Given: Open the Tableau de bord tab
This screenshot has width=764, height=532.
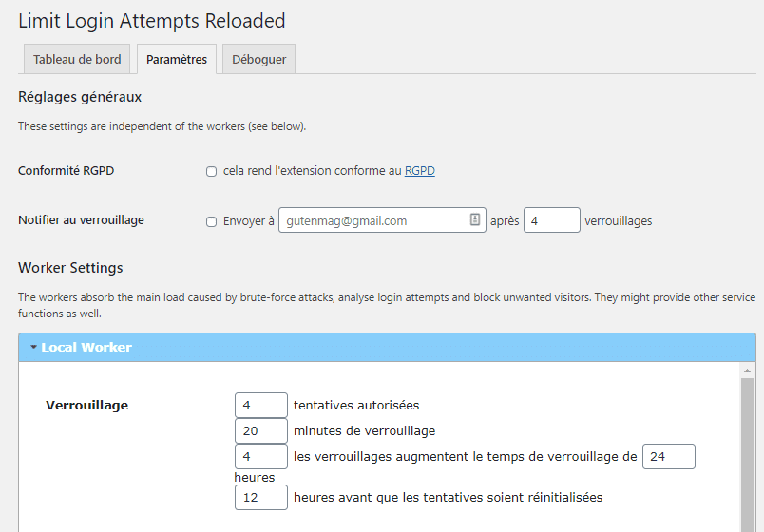Looking at the screenshot, I should (x=77, y=59).
